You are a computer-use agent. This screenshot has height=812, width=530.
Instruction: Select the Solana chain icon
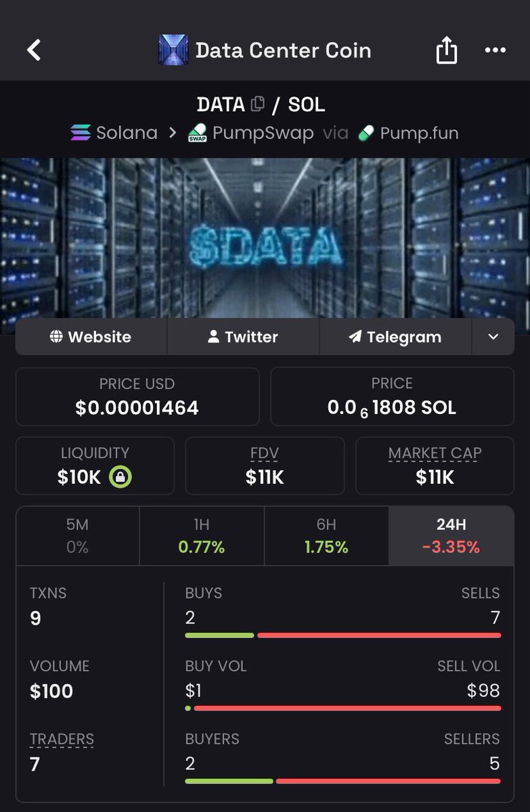(81, 133)
